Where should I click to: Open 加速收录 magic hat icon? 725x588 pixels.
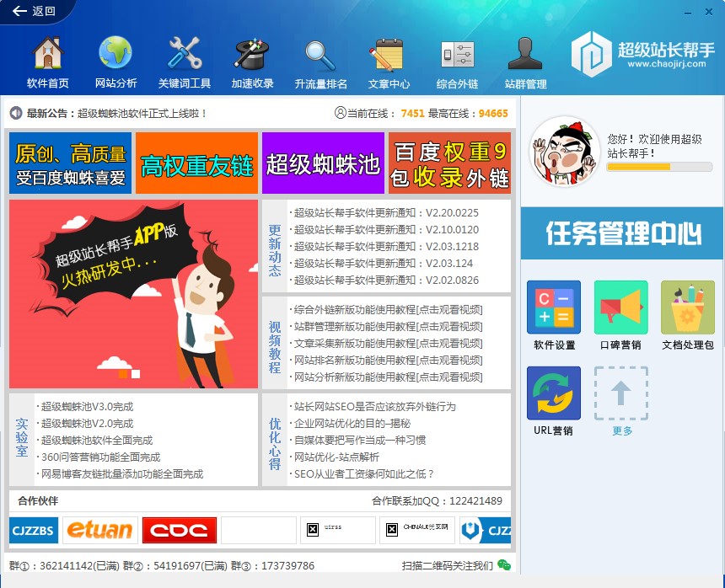point(252,54)
